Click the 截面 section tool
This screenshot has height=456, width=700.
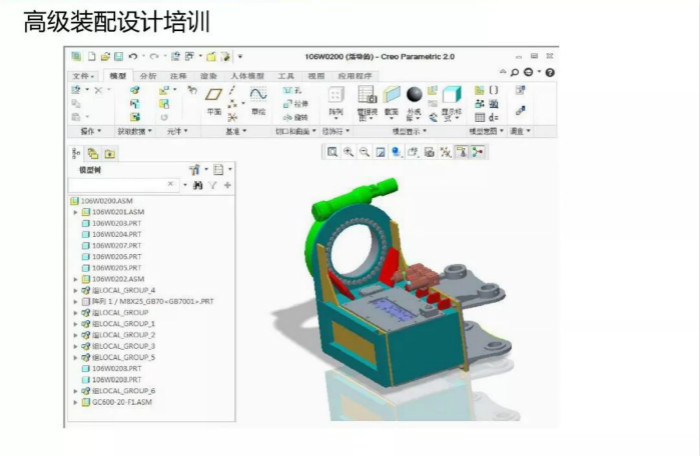coord(392,102)
